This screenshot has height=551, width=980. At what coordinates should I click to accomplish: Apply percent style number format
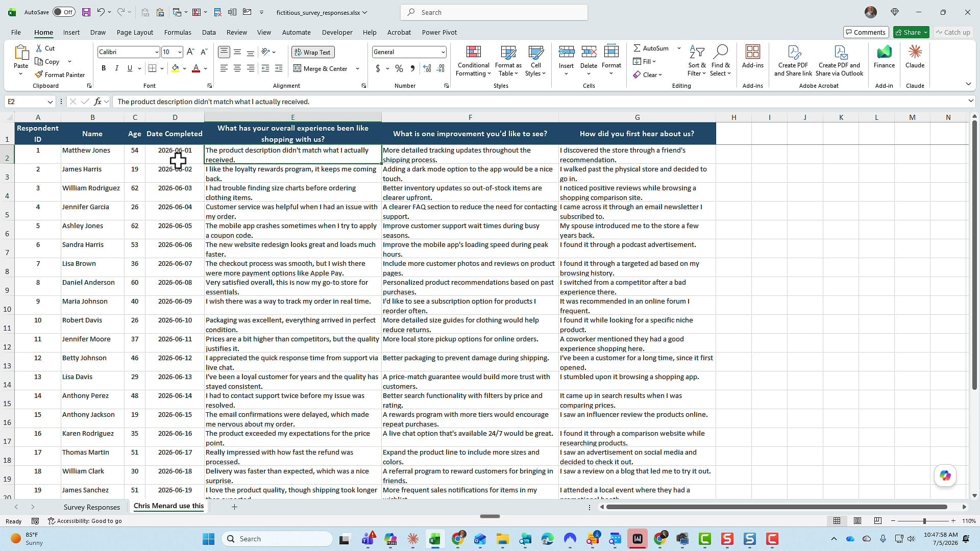399,68
